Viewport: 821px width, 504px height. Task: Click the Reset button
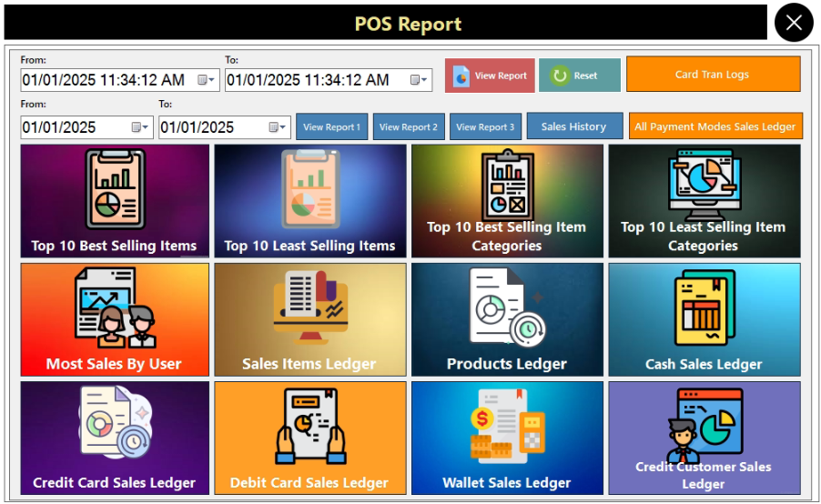[580, 76]
